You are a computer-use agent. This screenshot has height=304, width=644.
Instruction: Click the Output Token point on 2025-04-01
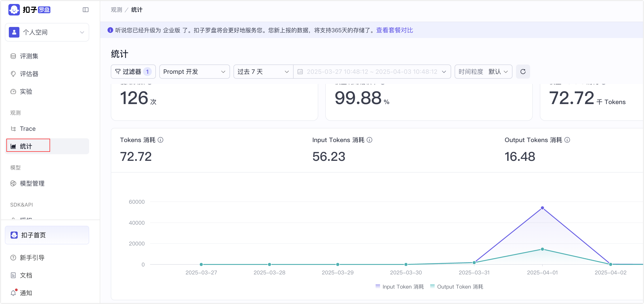coord(542,249)
